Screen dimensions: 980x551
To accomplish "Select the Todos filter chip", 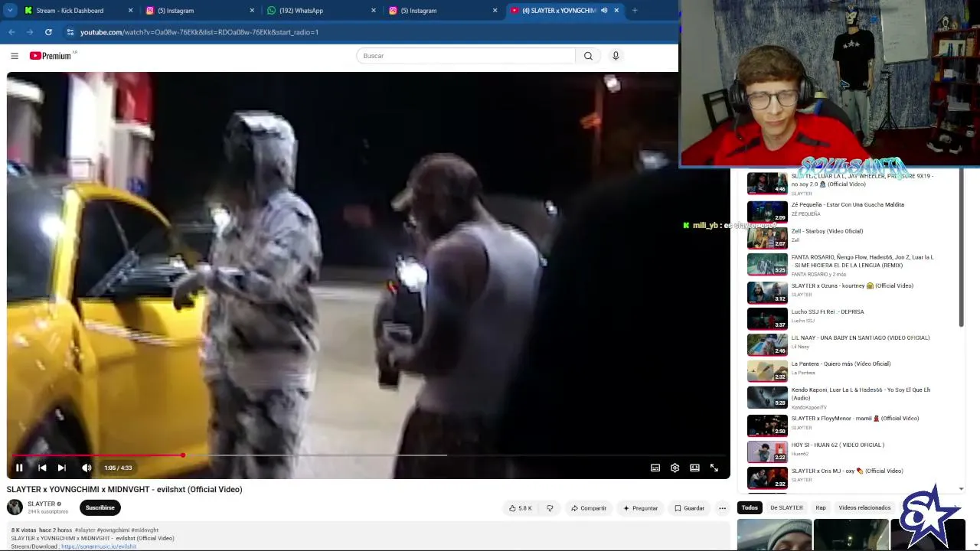I will click(750, 508).
